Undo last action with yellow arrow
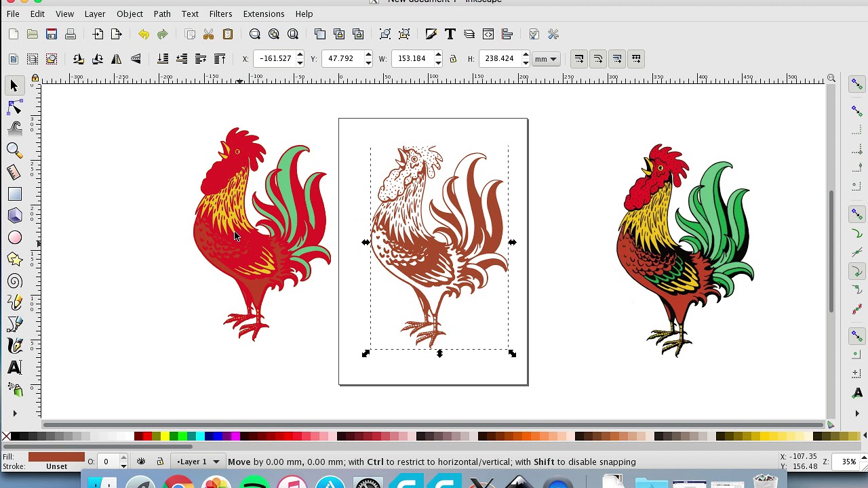Viewport: 868px width, 488px height. [144, 34]
